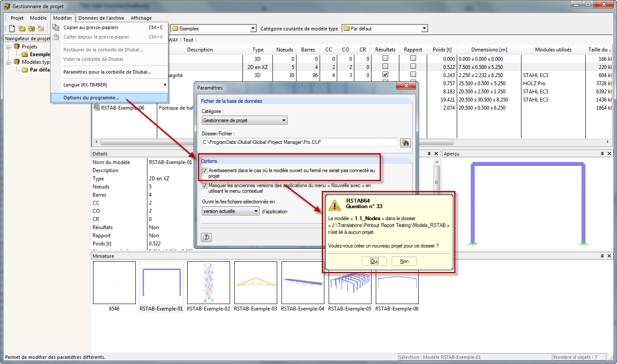
Task: Toggle the Rapport checkbox in the first row
Action: [x=413, y=58]
